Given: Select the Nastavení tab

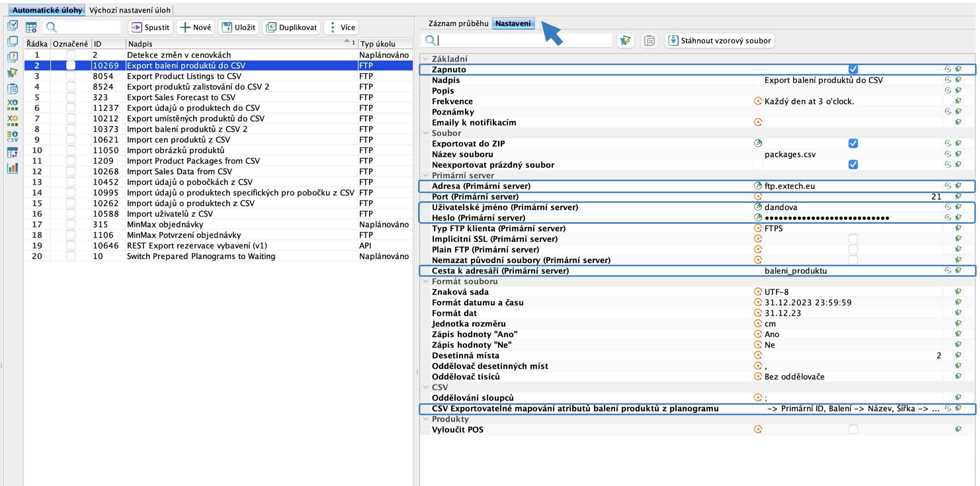Looking at the screenshot, I should [x=513, y=23].
